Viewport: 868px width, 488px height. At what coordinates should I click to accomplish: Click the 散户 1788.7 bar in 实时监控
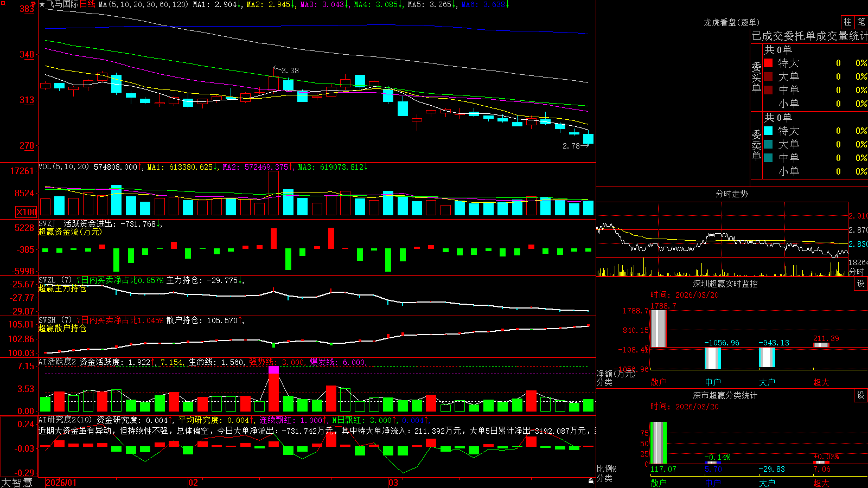(x=658, y=329)
